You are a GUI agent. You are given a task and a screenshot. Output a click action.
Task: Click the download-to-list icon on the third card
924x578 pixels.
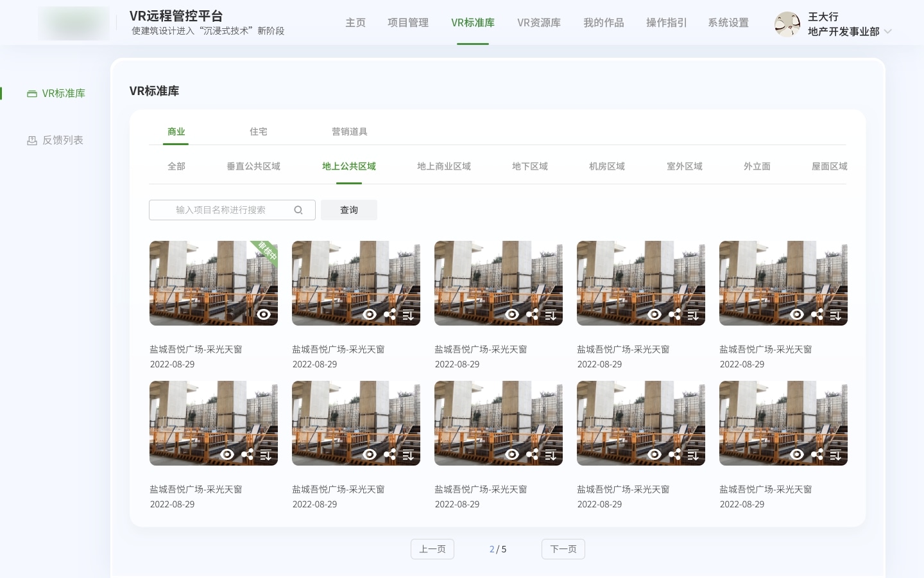tap(551, 315)
